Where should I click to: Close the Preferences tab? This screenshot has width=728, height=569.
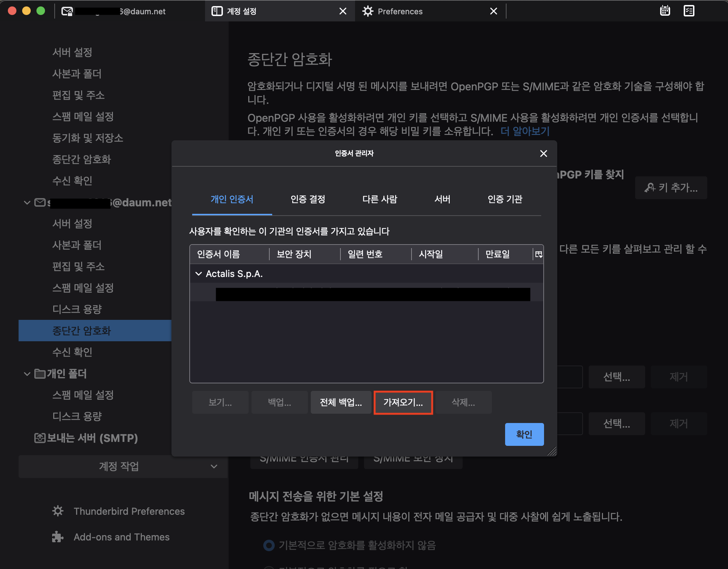[493, 11]
